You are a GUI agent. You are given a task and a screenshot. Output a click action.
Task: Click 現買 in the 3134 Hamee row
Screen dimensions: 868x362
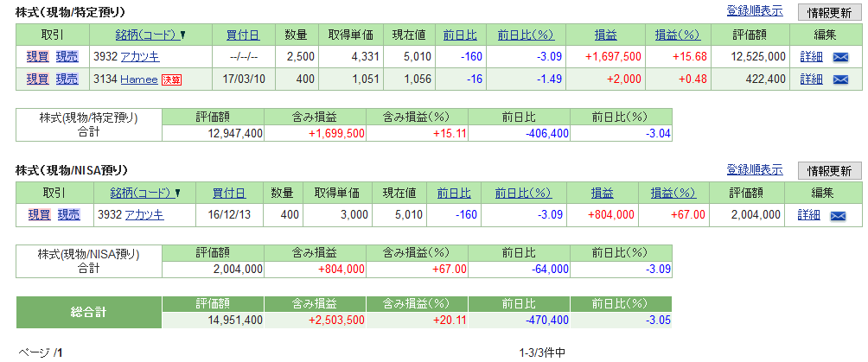click(38, 79)
